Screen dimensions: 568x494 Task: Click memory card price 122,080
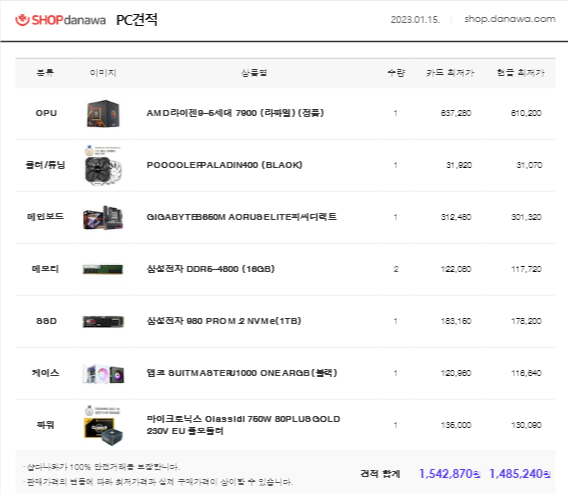(x=456, y=269)
